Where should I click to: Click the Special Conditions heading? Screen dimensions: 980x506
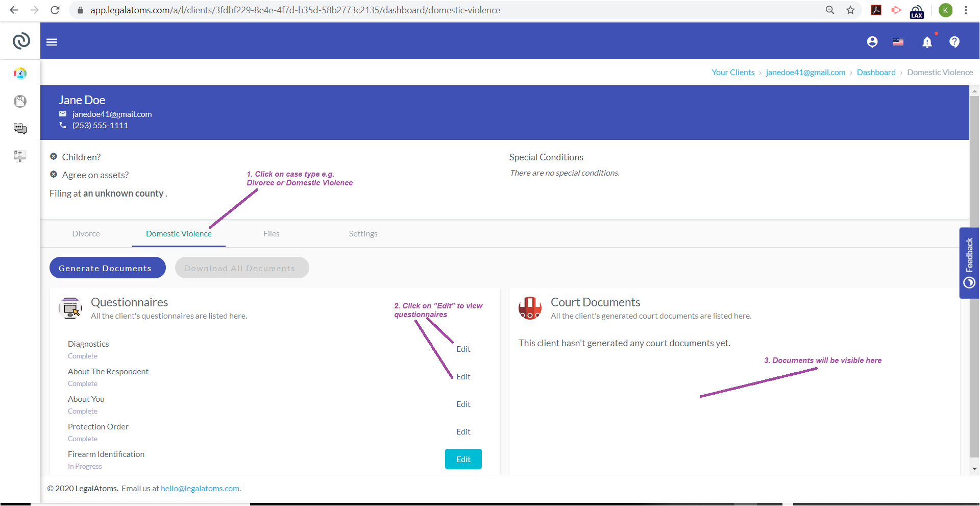(546, 157)
